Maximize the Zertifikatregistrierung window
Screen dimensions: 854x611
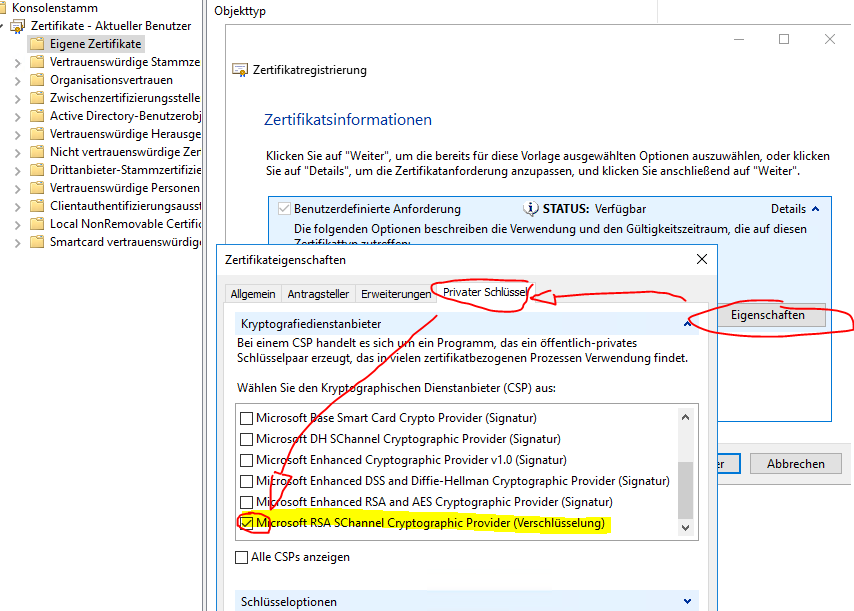pyautogui.click(x=784, y=39)
